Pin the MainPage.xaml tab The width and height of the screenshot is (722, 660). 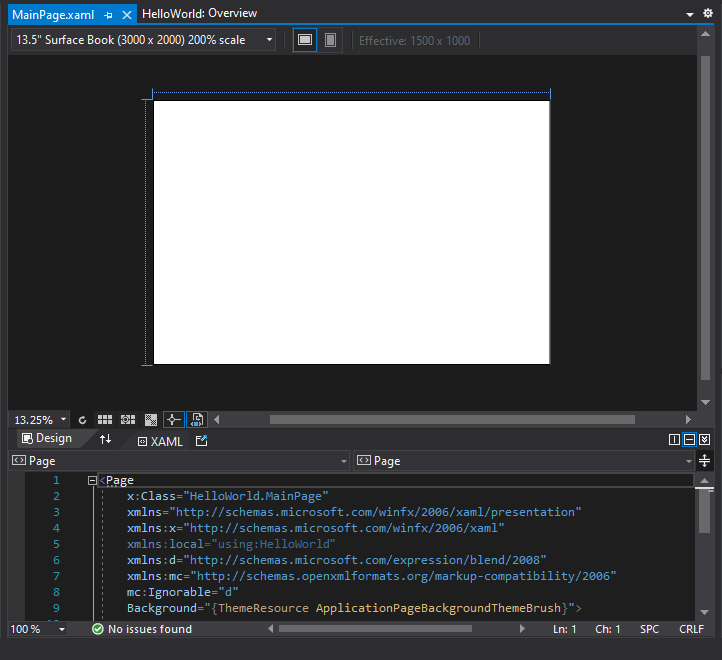(108, 15)
